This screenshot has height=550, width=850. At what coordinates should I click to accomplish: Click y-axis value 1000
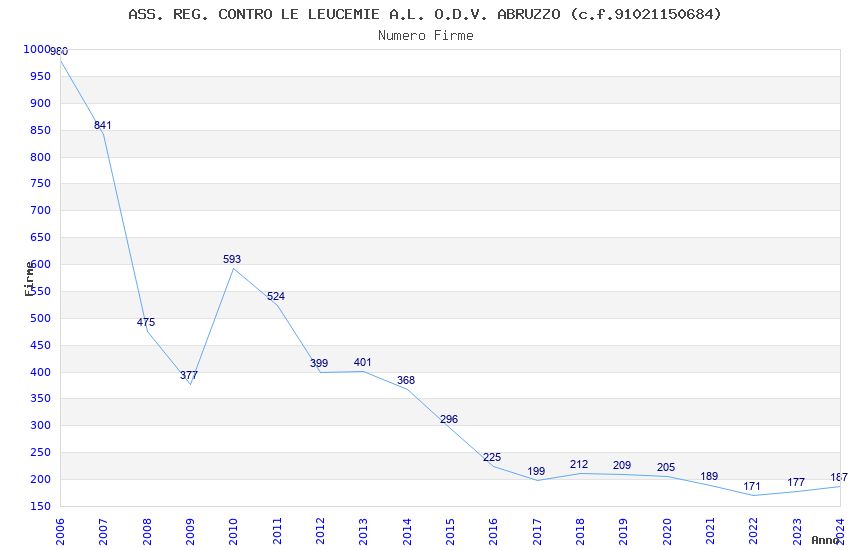37,49
